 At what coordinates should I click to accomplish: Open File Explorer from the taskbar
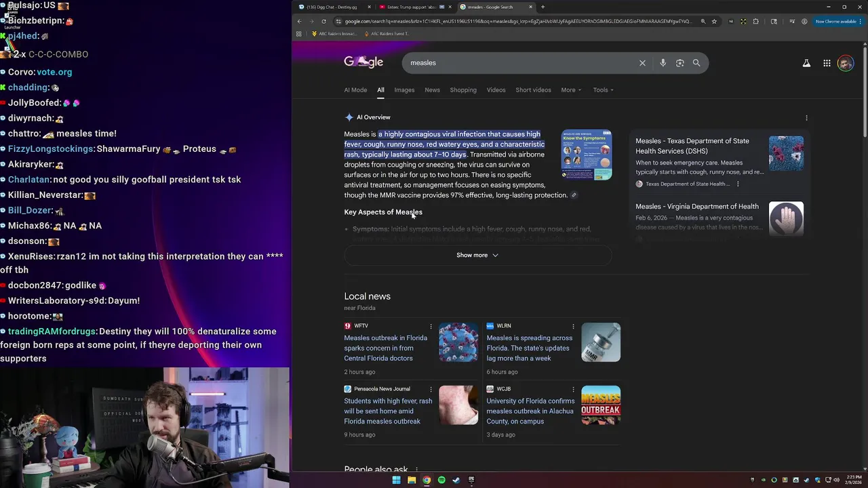pyautogui.click(x=412, y=480)
